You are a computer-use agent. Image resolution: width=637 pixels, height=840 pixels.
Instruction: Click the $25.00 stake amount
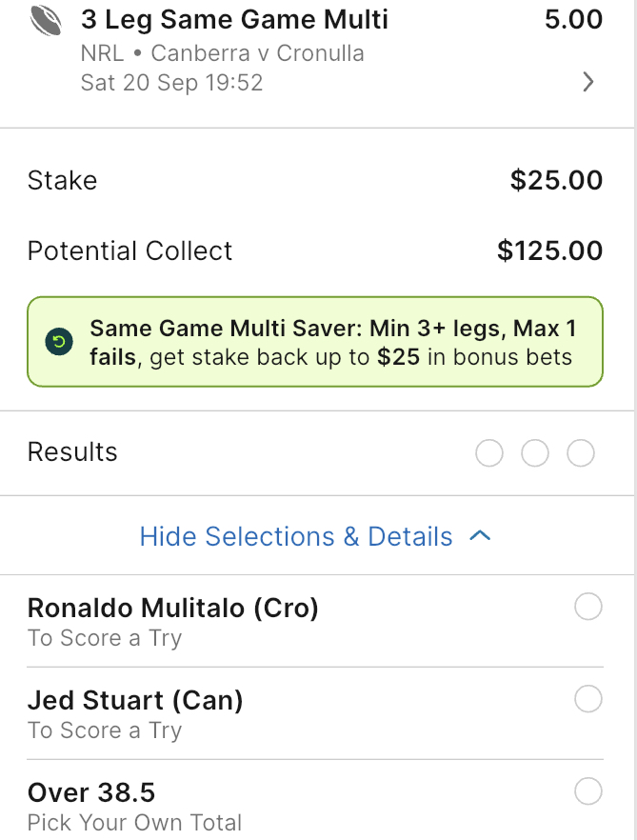tap(556, 180)
